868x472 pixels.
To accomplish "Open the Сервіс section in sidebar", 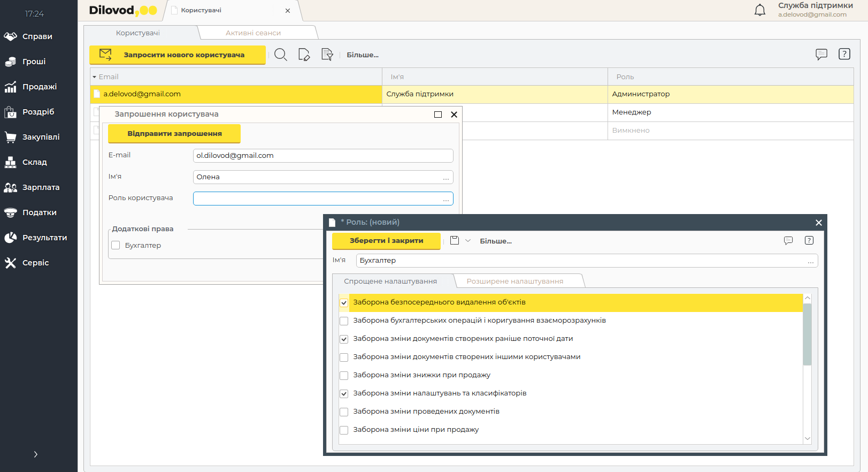I will tap(35, 263).
